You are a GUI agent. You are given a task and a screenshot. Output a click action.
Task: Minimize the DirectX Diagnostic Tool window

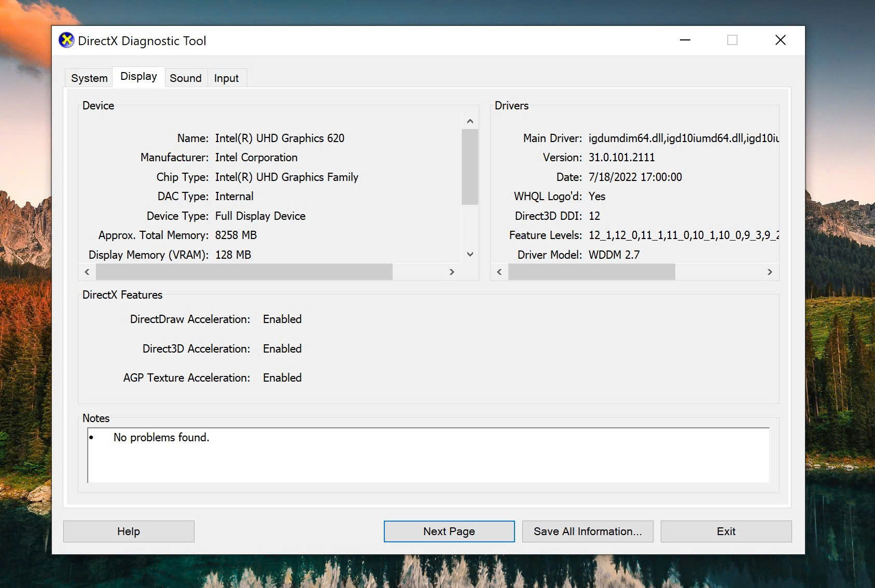click(x=685, y=40)
